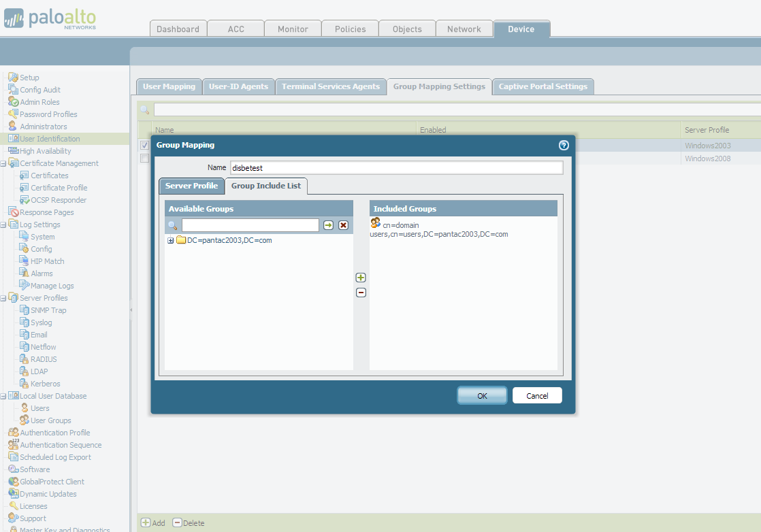The image size is (761, 532).
Task: Cancel the Group Mapping dialog
Action: [537, 395]
